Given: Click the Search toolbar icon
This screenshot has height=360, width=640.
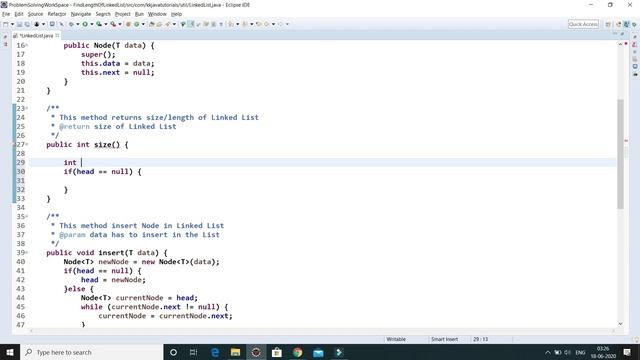Looking at the screenshot, I should pos(168,24).
